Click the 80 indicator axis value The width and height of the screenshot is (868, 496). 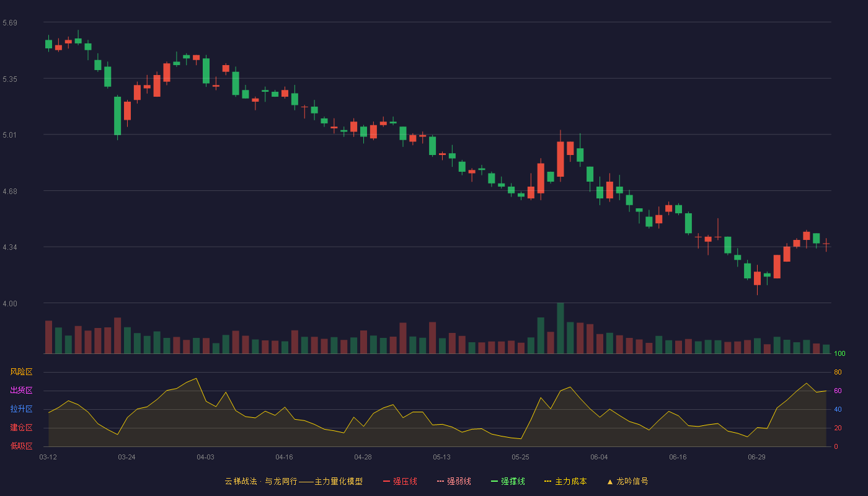838,372
